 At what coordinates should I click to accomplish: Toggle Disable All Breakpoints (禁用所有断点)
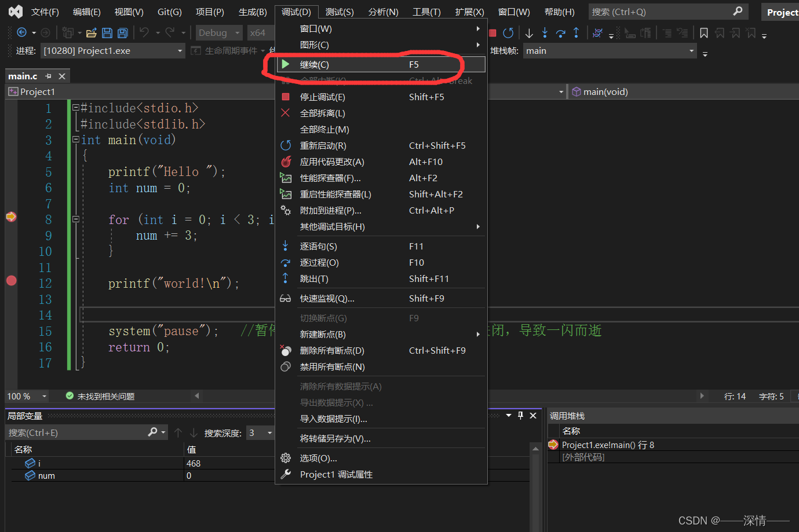coord(381,366)
